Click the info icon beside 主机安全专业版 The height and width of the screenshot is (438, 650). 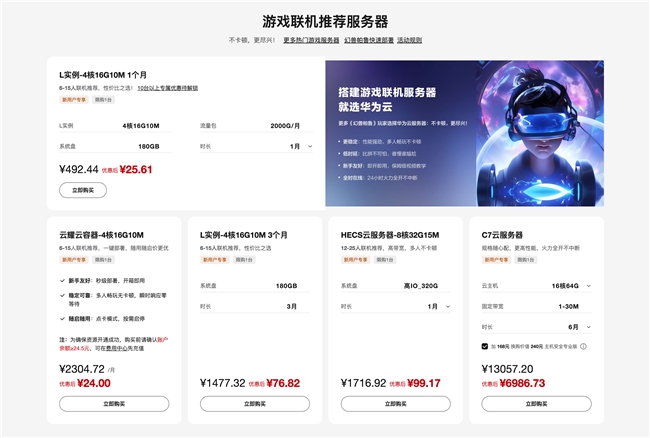click(583, 346)
